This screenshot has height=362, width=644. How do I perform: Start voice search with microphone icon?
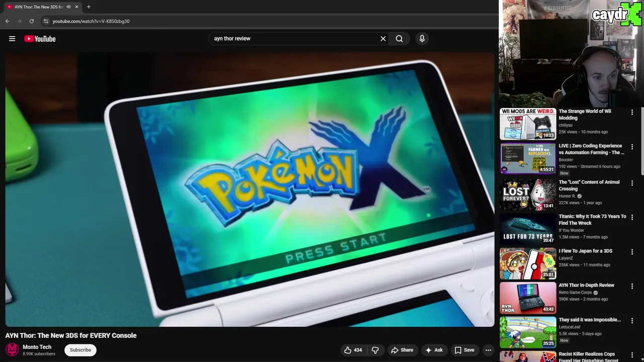pos(422,39)
